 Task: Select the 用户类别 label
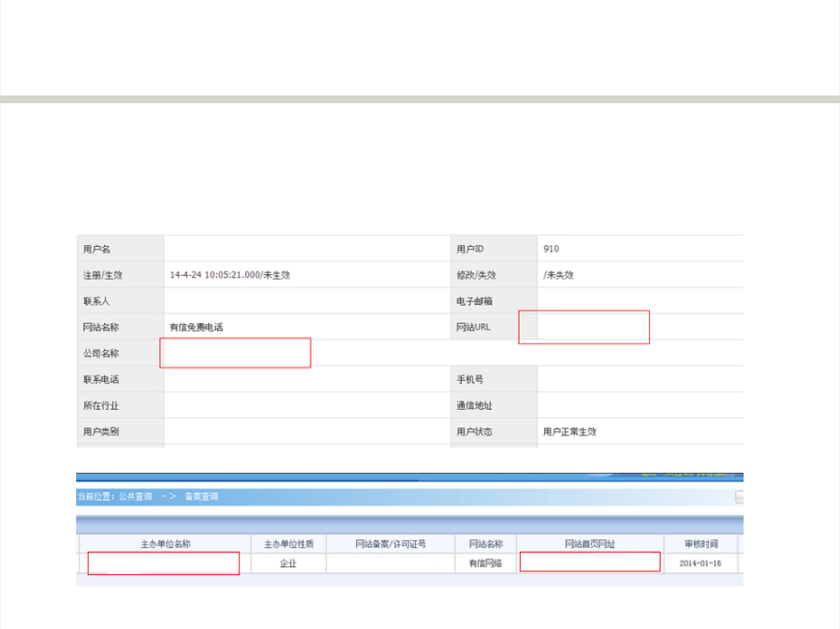100,432
